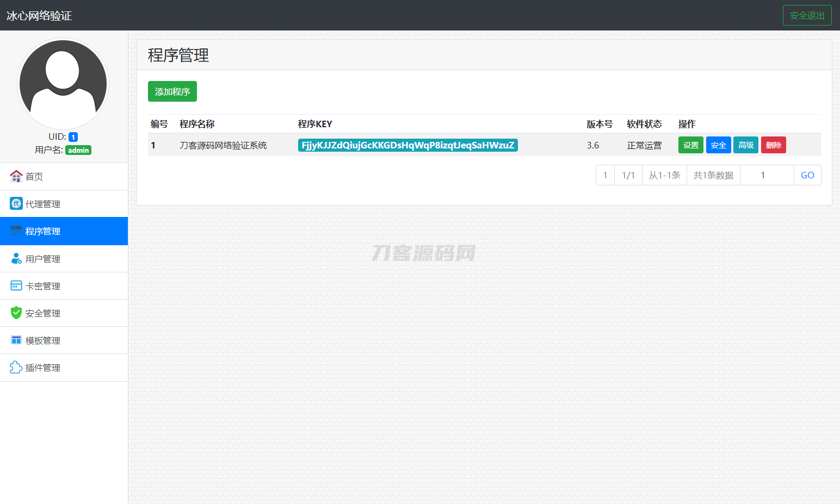Screen dimensions: 840x504
Task: Open advanced options via 高级 button
Action: [x=745, y=145]
